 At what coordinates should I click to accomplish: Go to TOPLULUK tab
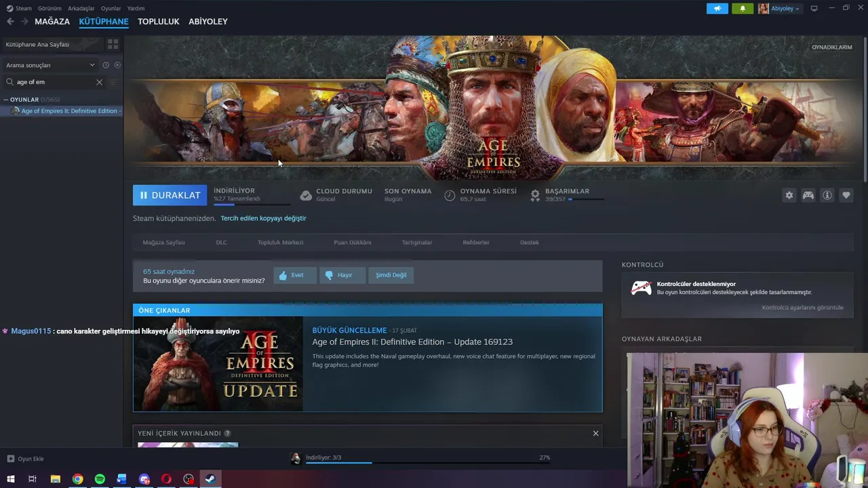[159, 22]
